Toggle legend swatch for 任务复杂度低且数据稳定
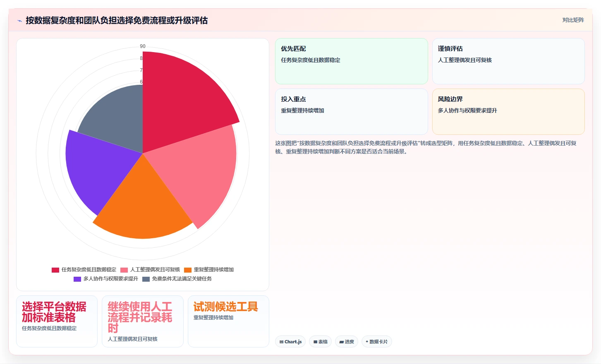Screen dimensions: 601x364 click(x=55, y=270)
